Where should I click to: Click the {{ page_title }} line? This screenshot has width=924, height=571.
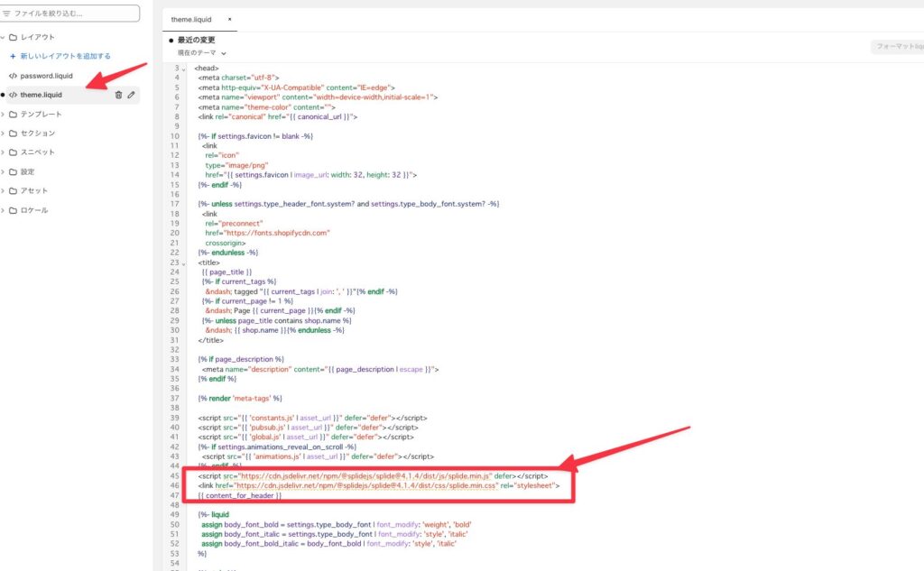click(226, 272)
